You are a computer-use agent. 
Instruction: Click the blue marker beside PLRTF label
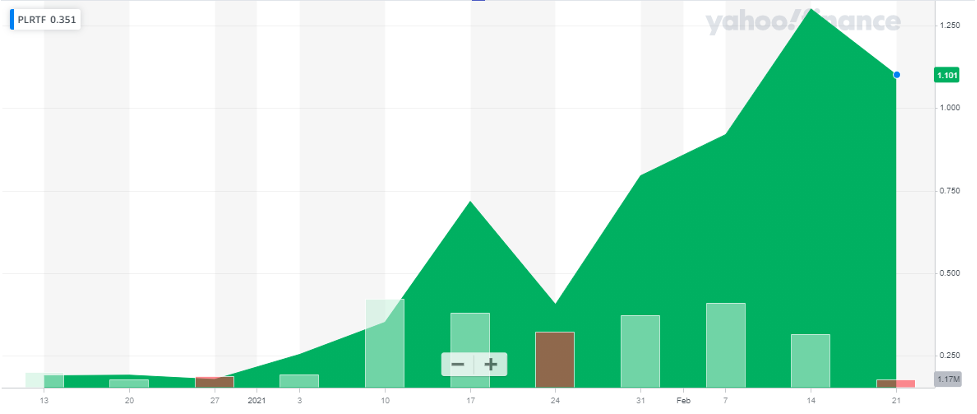(x=12, y=19)
